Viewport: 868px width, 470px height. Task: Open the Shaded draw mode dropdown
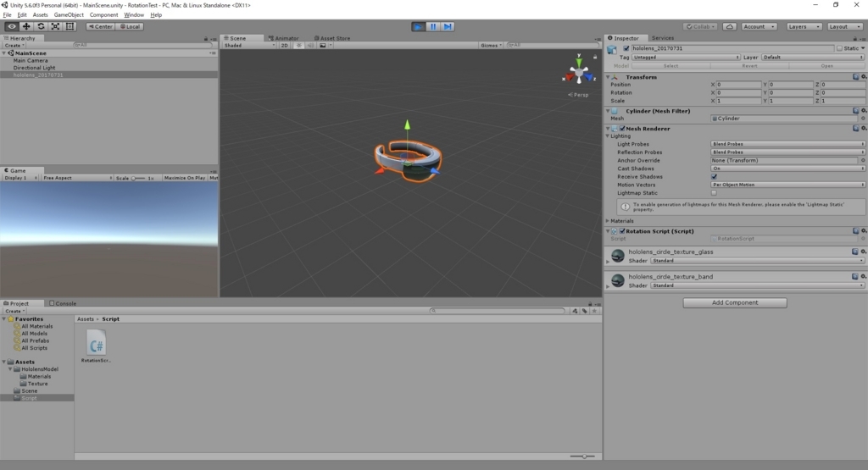click(249, 46)
